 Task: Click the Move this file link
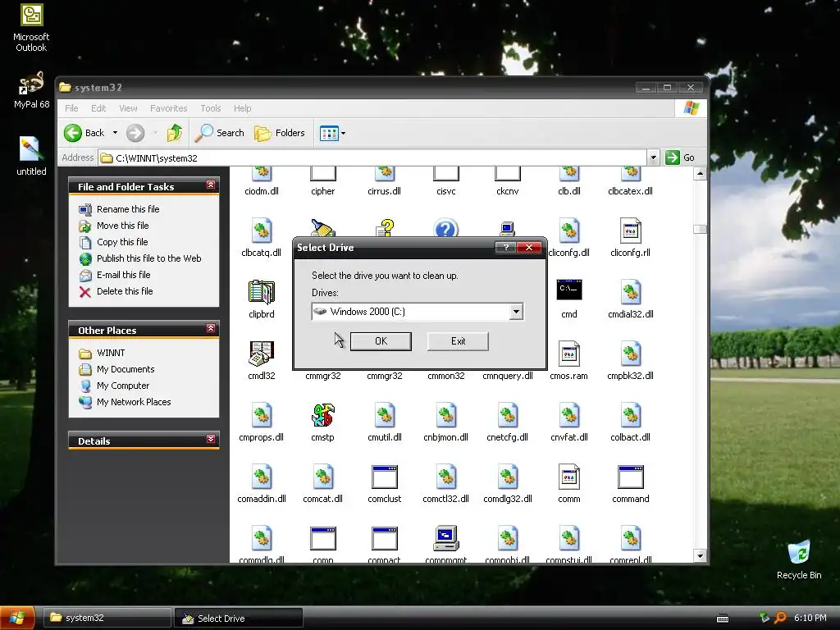click(123, 226)
